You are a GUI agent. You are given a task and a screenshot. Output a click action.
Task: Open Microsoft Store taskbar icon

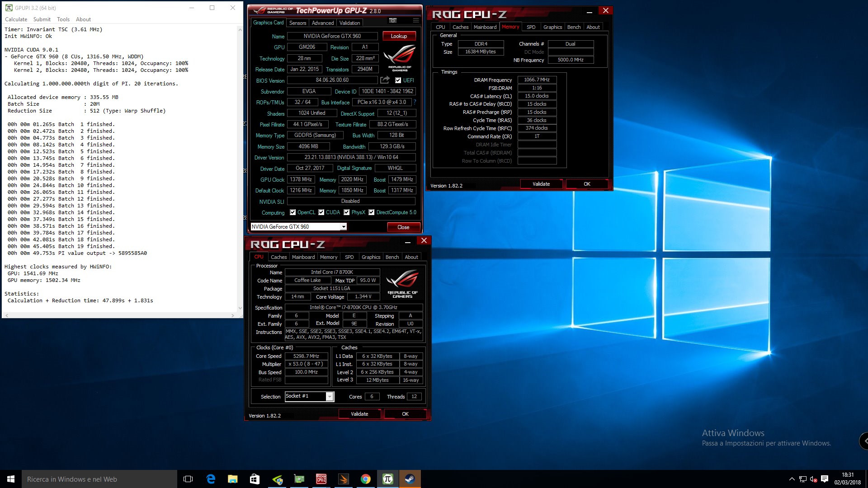[x=255, y=479]
